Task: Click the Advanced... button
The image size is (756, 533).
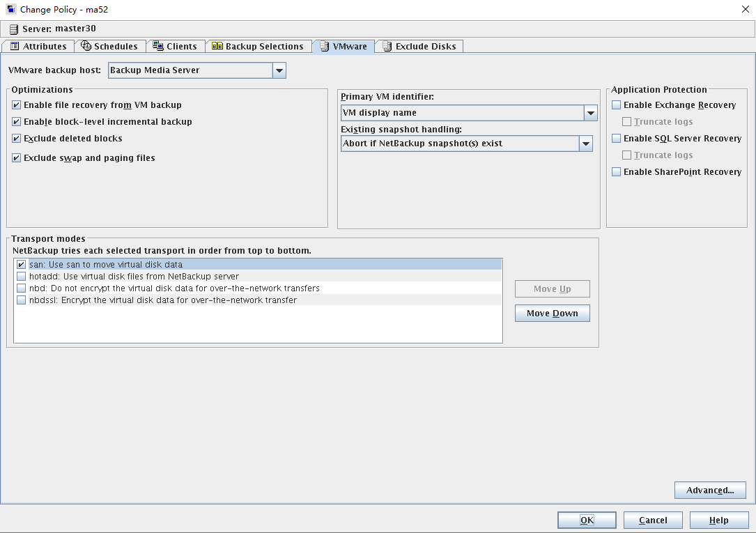Action: click(710, 490)
